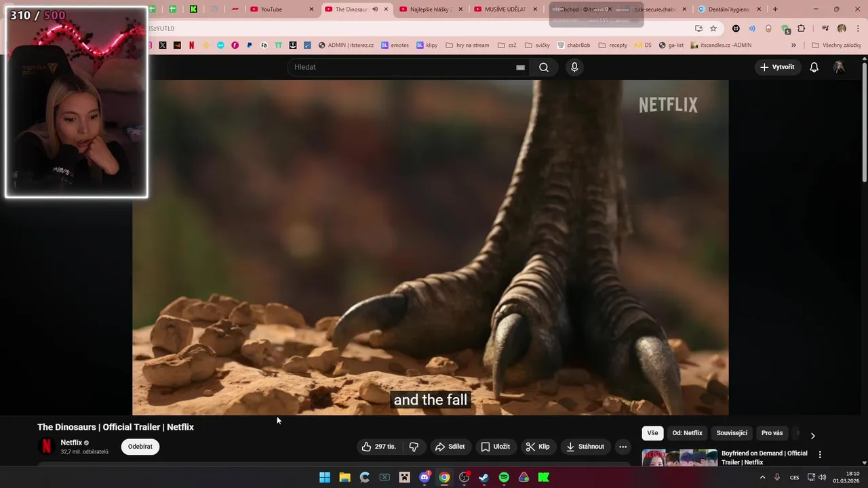Open the 'emotes' bookmark
Screen dimensions: 868x488
(395, 45)
